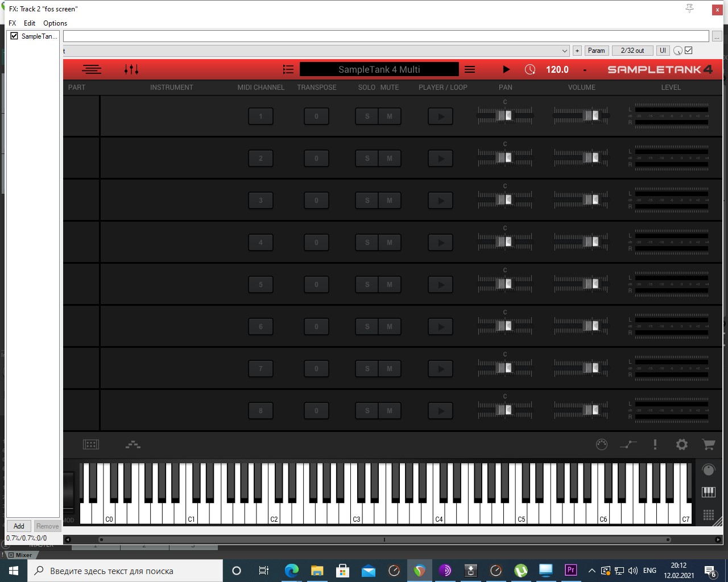728x582 pixels.
Task: Click the UI button
Action: click(663, 51)
